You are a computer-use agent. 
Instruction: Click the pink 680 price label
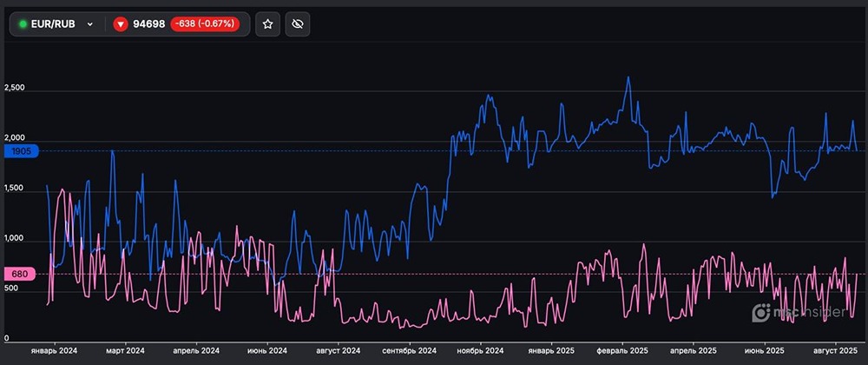coord(19,274)
